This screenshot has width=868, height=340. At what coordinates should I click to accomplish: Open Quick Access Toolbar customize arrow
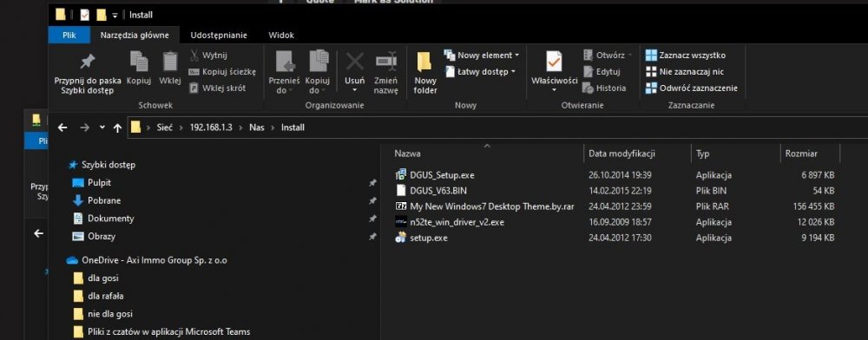click(x=115, y=15)
